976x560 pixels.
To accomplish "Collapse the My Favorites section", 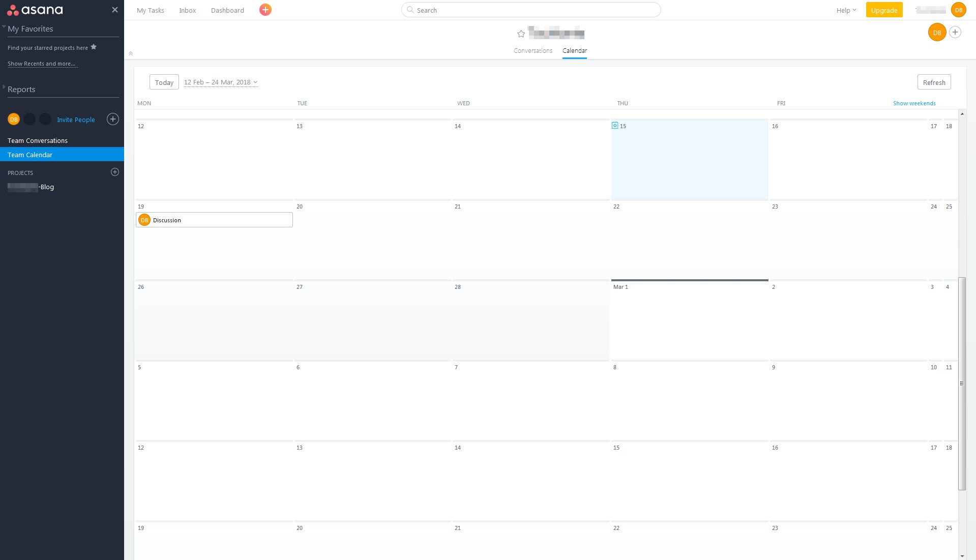I will tap(4, 26).
